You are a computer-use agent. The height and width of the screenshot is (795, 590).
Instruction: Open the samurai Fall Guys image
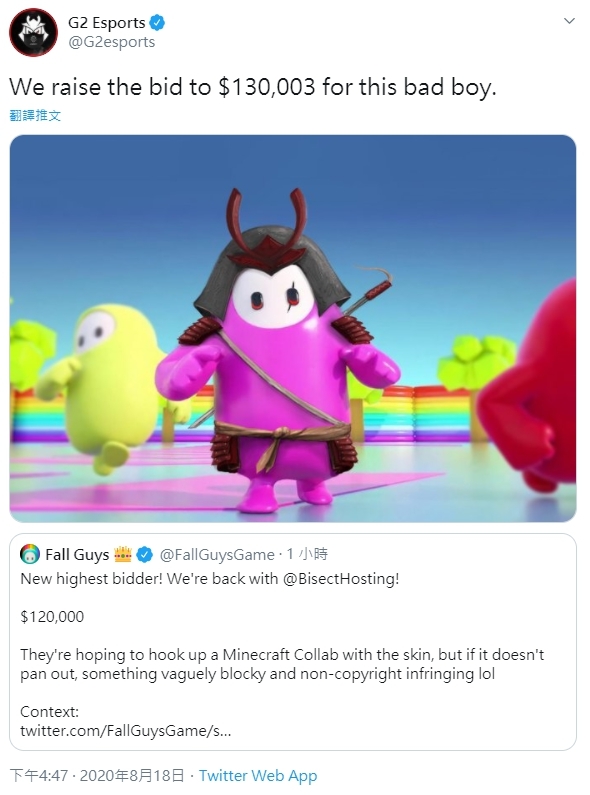tap(293, 329)
